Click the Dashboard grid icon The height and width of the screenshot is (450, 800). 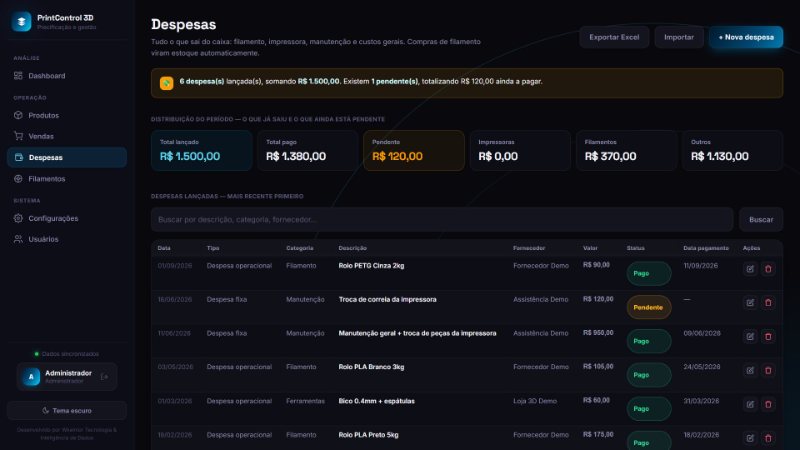18,76
